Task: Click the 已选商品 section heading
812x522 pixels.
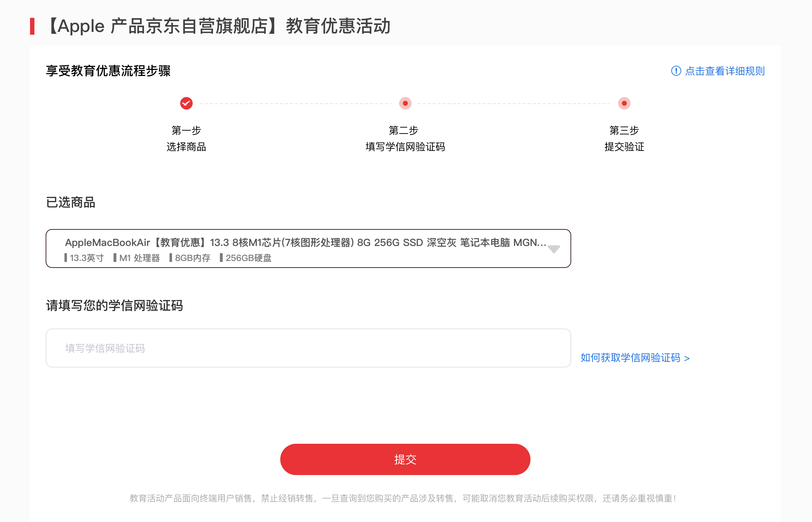Action: [71, 202]
